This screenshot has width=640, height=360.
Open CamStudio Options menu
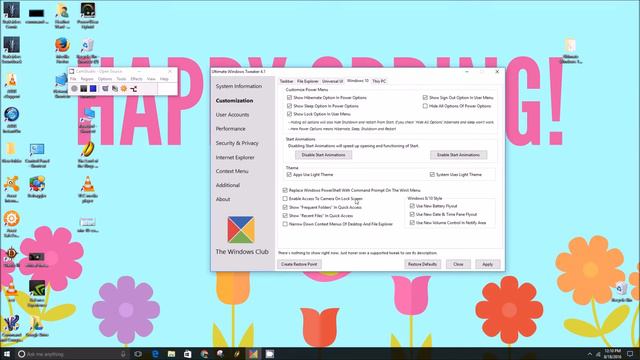pos(104,79)
